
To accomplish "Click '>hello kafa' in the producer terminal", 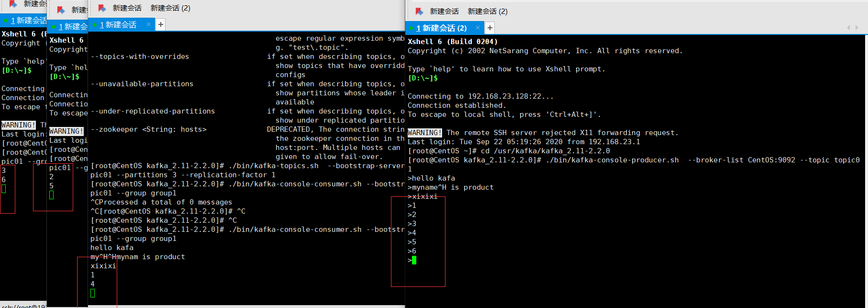I will 431,178.
